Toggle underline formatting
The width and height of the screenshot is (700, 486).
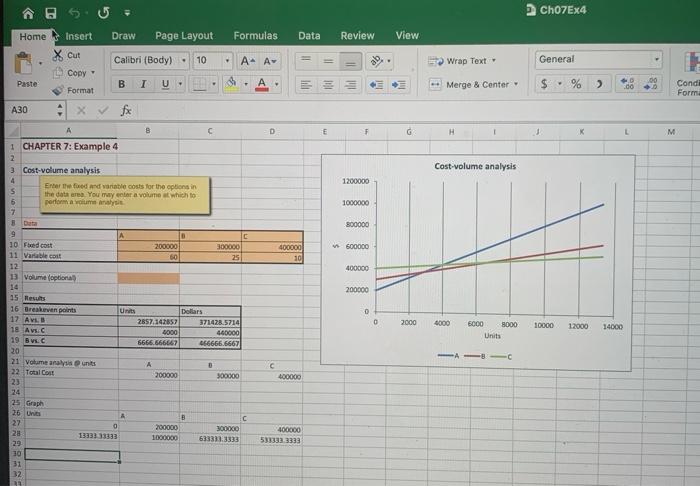point(166,84)
